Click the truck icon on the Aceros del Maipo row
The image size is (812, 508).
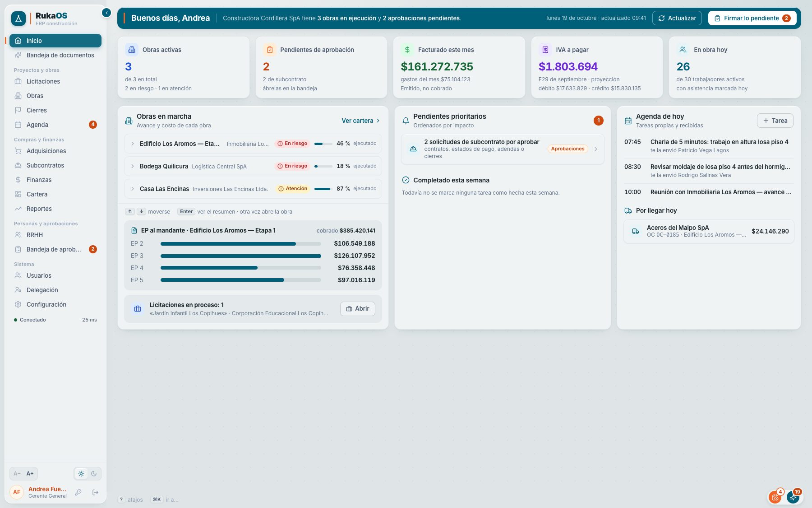(636, 231)
